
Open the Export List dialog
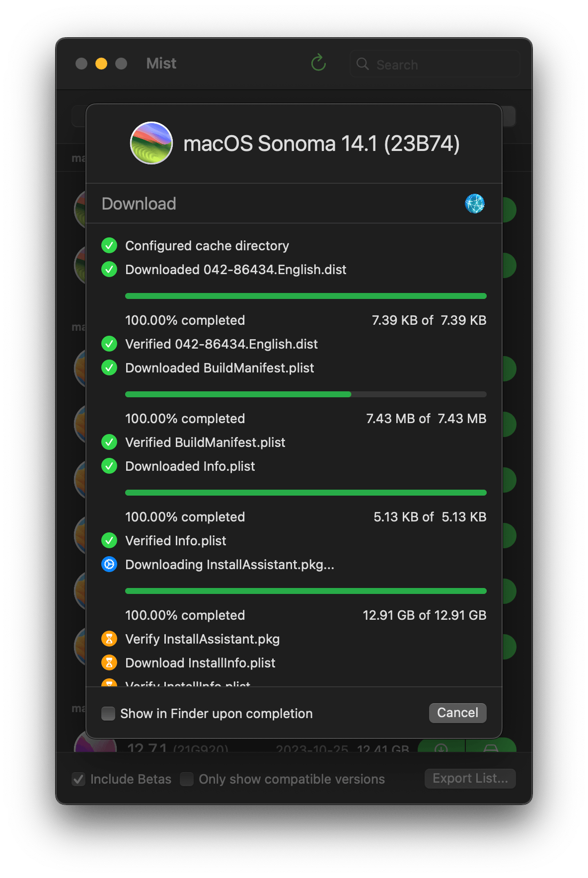pyautogui.click(x=469, y=778)
